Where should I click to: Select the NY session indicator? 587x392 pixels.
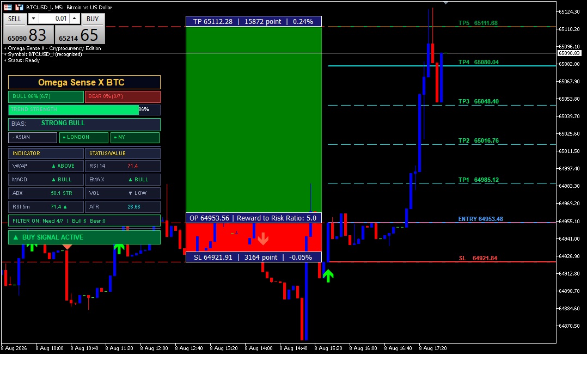click(x=135, y=137)
